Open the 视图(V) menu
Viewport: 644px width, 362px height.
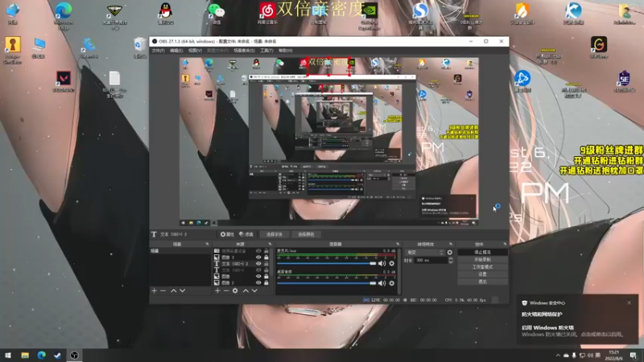pos(195,51)
